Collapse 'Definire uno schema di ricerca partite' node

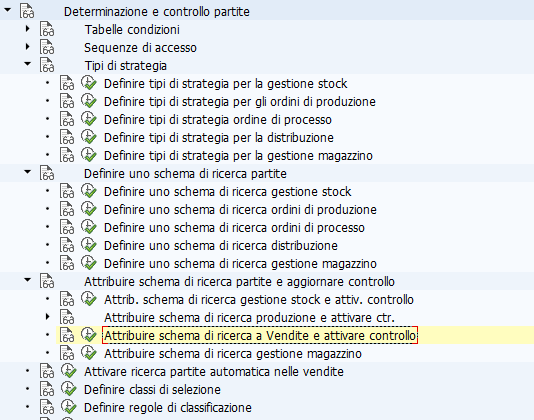(x=28, y=172)
